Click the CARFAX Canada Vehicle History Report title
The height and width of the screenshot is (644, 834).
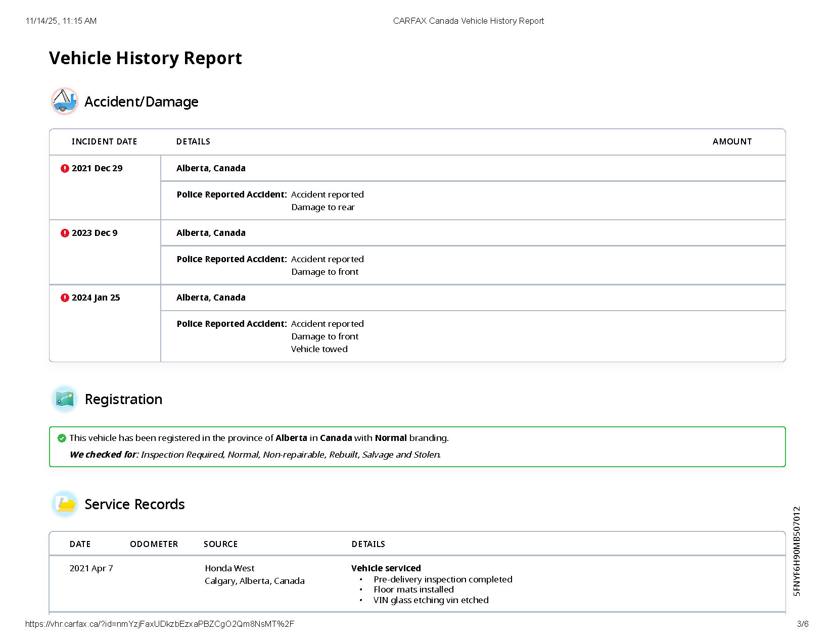pyautogui.click(x=468, y=21)
